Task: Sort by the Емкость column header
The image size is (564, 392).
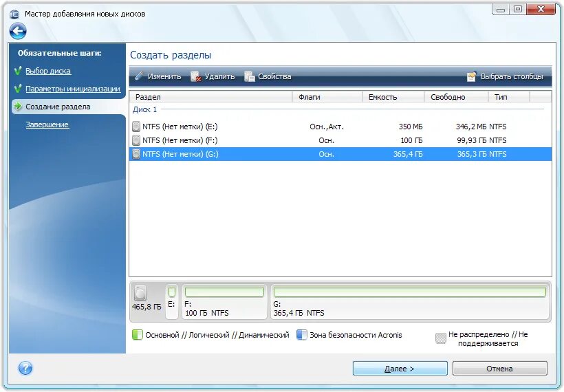Action: click(393, 97)
